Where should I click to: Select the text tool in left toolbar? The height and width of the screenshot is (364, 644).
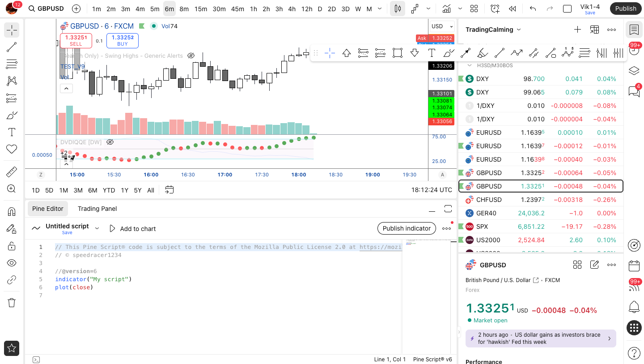[x=12, y=132]
